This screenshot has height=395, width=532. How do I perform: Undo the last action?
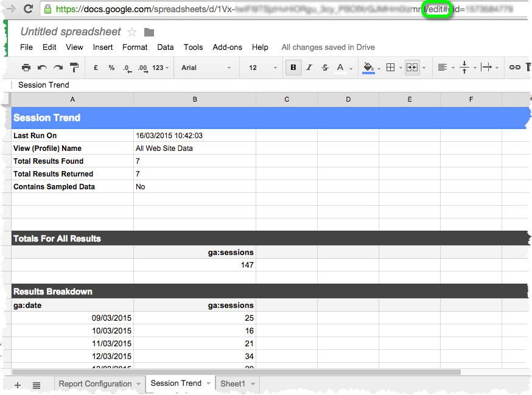[42, 68]
